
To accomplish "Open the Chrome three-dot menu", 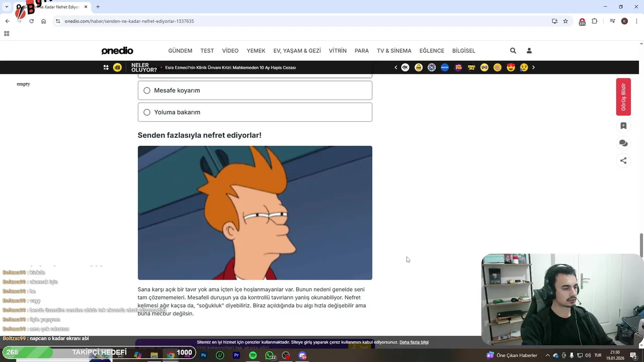I will tap(637, 21).
